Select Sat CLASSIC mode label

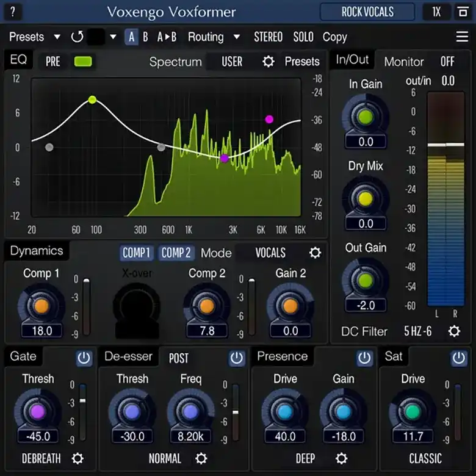(425, 458)
